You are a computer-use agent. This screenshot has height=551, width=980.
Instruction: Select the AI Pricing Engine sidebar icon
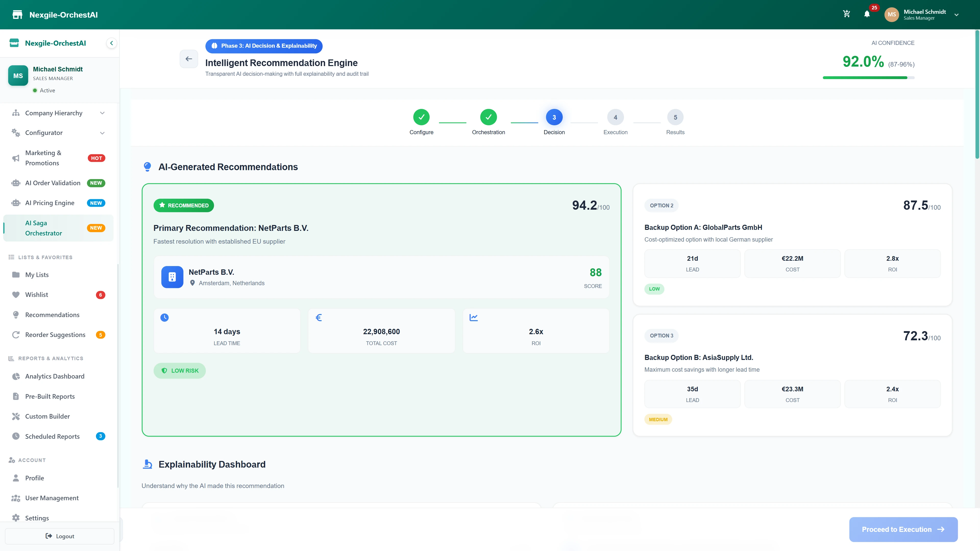click(x=15, y=203)
